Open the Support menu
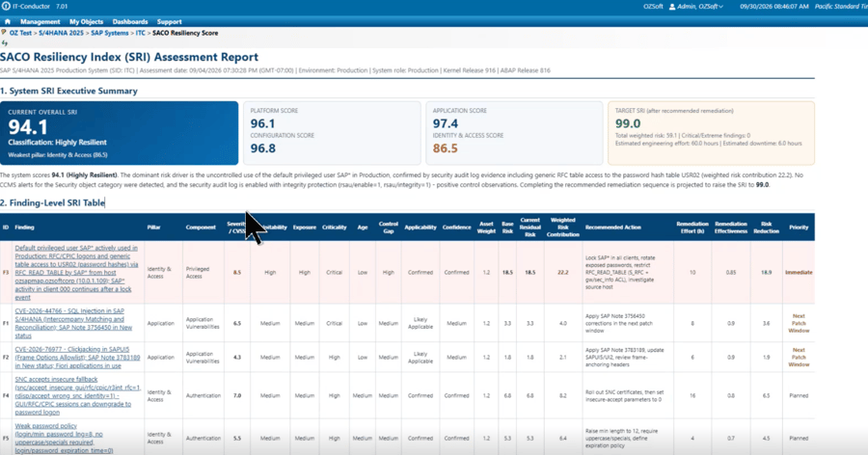 (170, 22)
